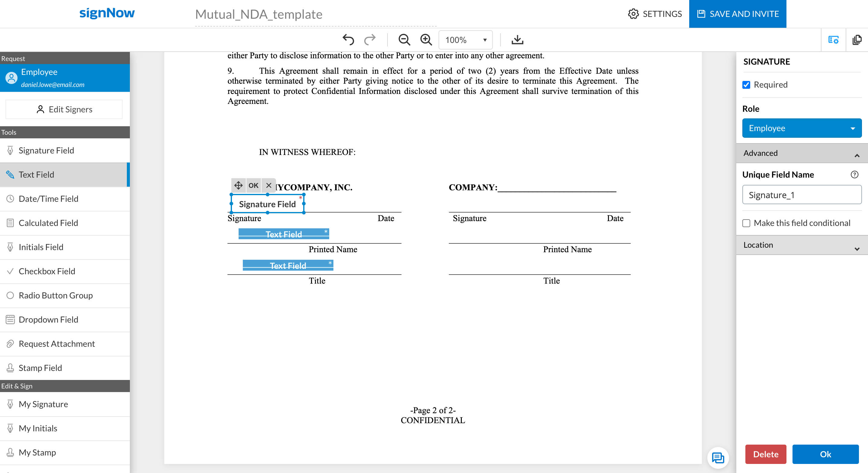This screenshot has height=473, width=868.
Task: Collapse the Advanced section
Action: pos(857,155)
